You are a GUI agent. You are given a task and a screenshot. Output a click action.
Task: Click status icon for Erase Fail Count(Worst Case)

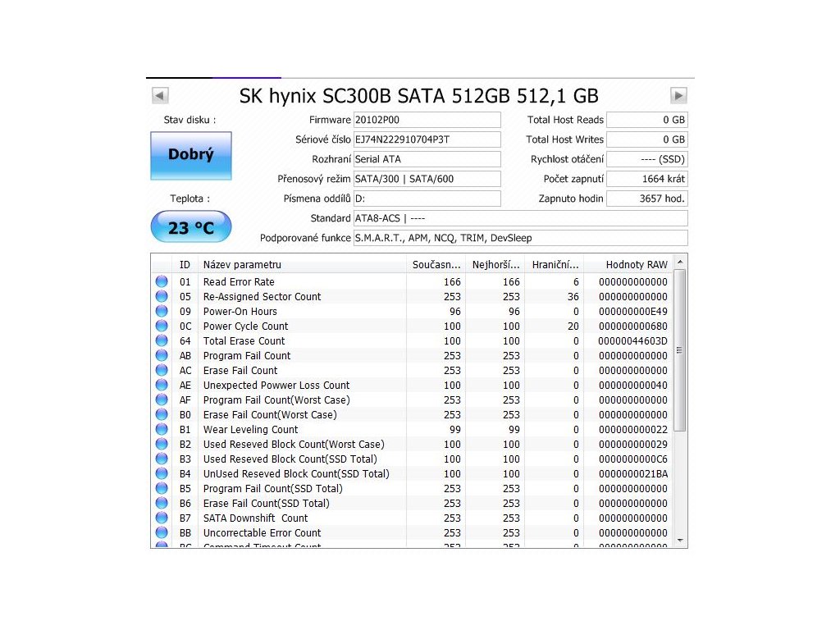click(x=162, y=414)
